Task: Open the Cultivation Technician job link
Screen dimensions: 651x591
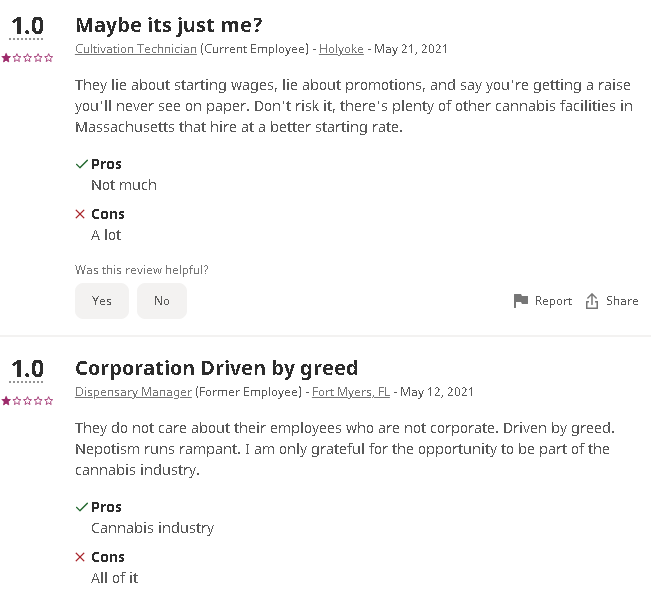Action: [x=136, y=49]
